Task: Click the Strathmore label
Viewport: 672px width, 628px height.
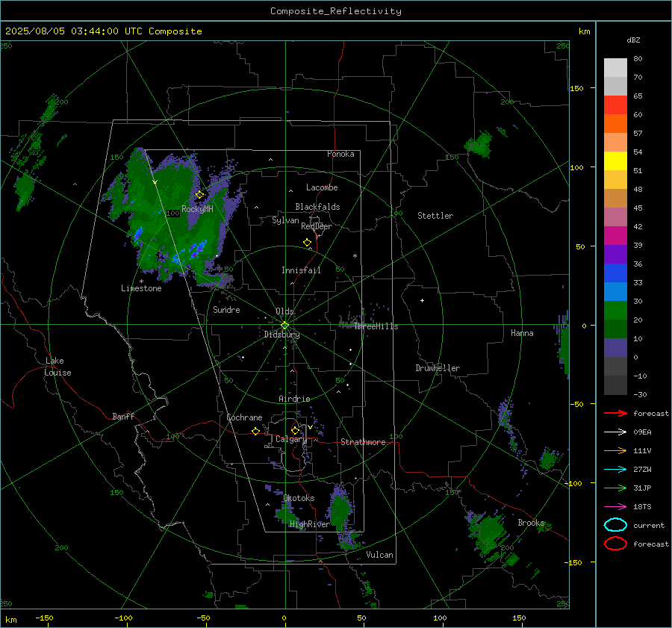Action: pos(363,442)
